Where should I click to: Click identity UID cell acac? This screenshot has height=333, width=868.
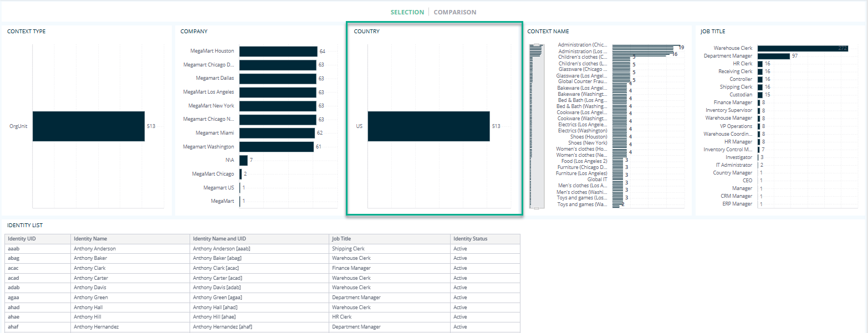[38, 268]
